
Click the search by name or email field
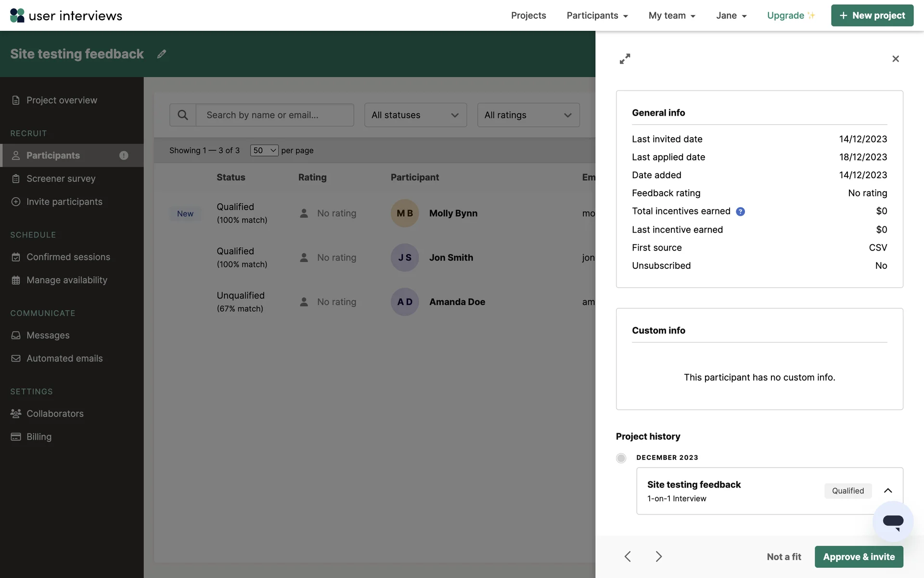coord(275,115)
